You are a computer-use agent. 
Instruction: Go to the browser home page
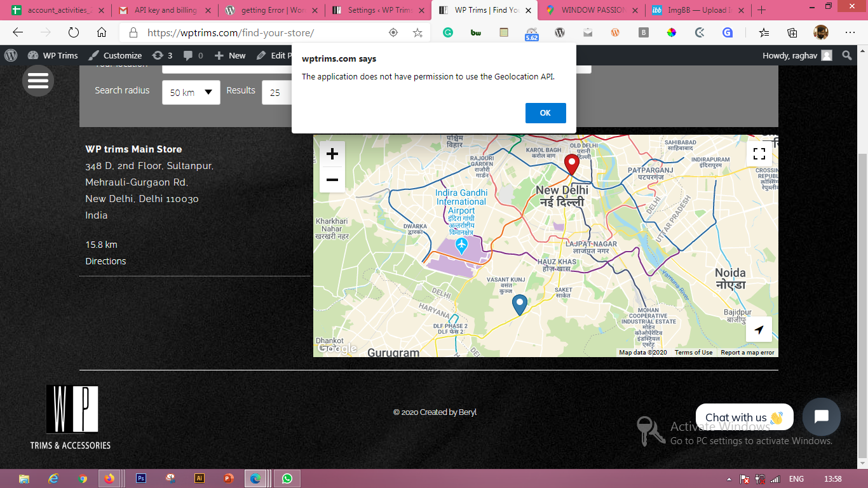[102, 32]
